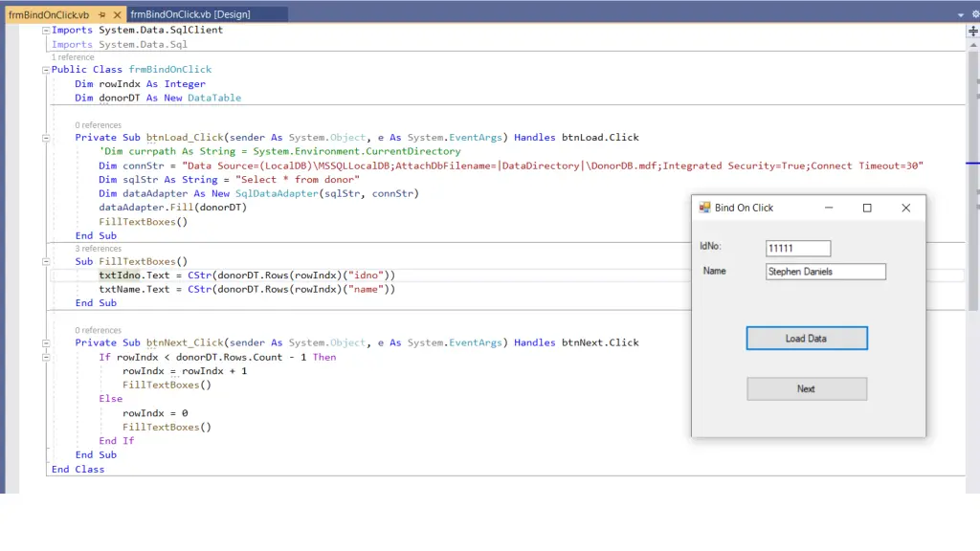This screenshot has height=551, width=980.
Task: Click the commented 'Dim currpath' line
Action: click(x=279, y=151)
